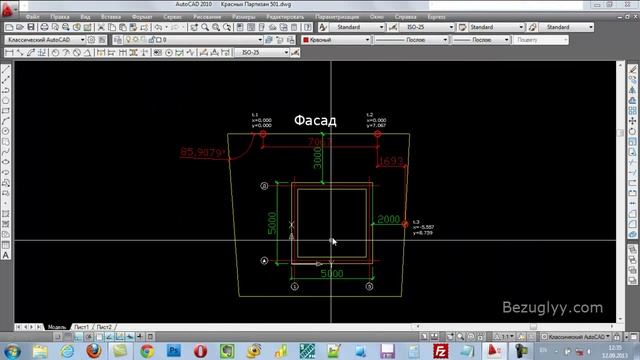
Task: Open the Standard multileader style dropdown
Action: [566, 27]
